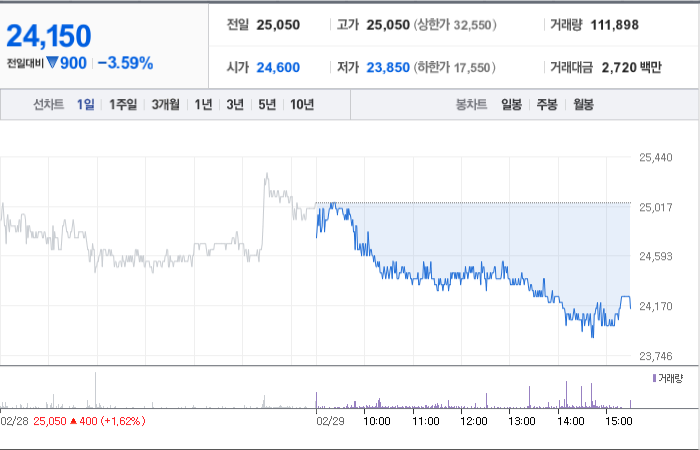The height and width of the screenshot is (450, 700).
Task: Click the 15:00 time axis label
Action: point(619,421)
